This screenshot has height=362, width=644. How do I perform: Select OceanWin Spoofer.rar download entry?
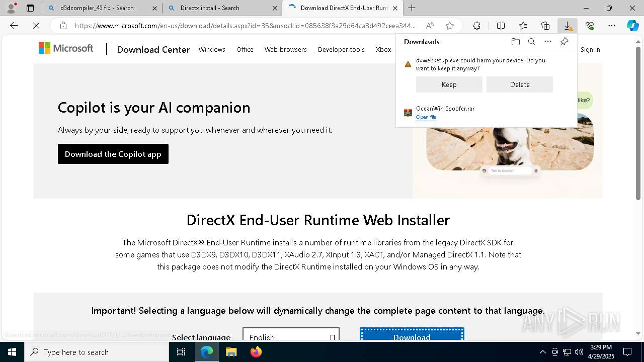[x=487, y=113]
